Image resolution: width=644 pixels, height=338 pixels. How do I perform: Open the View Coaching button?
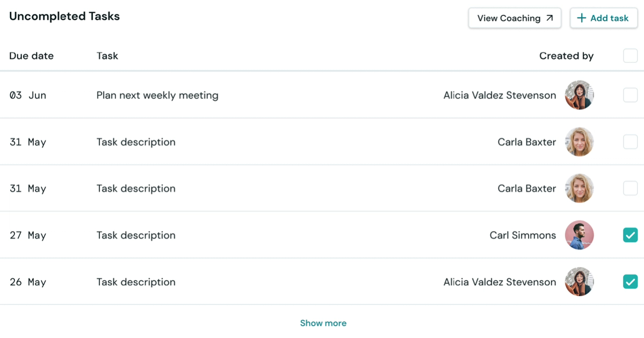click(x=514, y=18)
